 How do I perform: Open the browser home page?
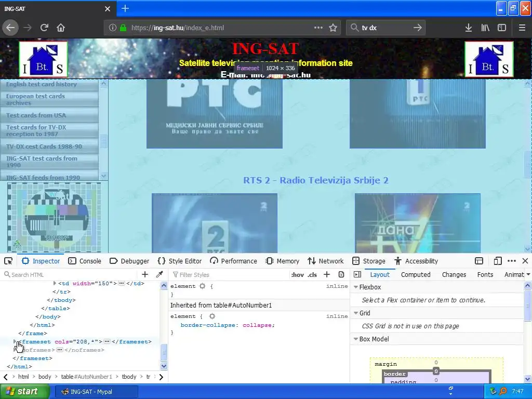61,28
